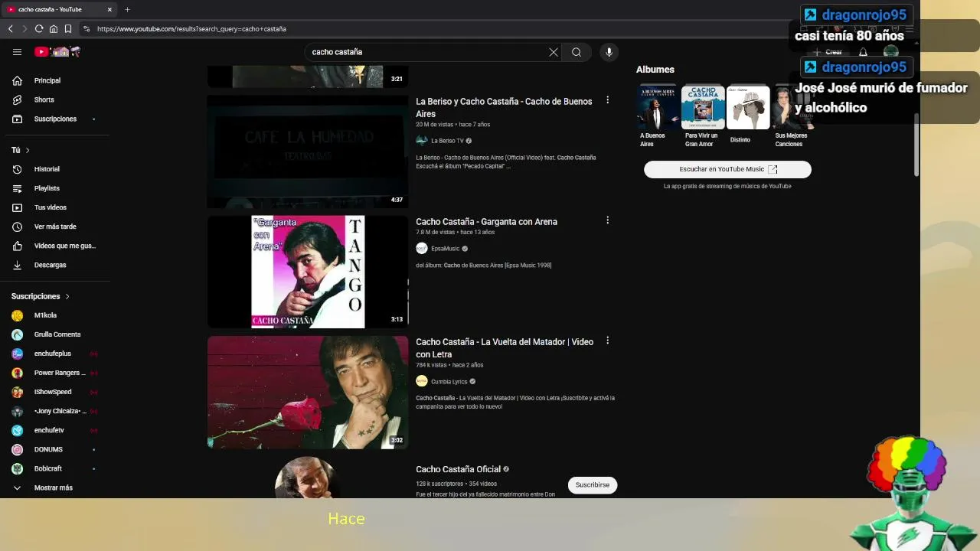
Task: Open Grulla Comenta channel
Action: [56, 334]
